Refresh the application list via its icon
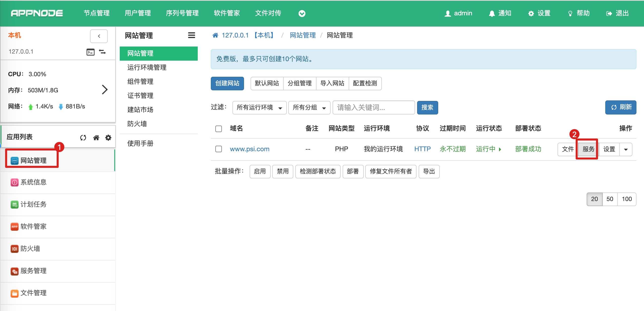644x311 pixels. 83,138
